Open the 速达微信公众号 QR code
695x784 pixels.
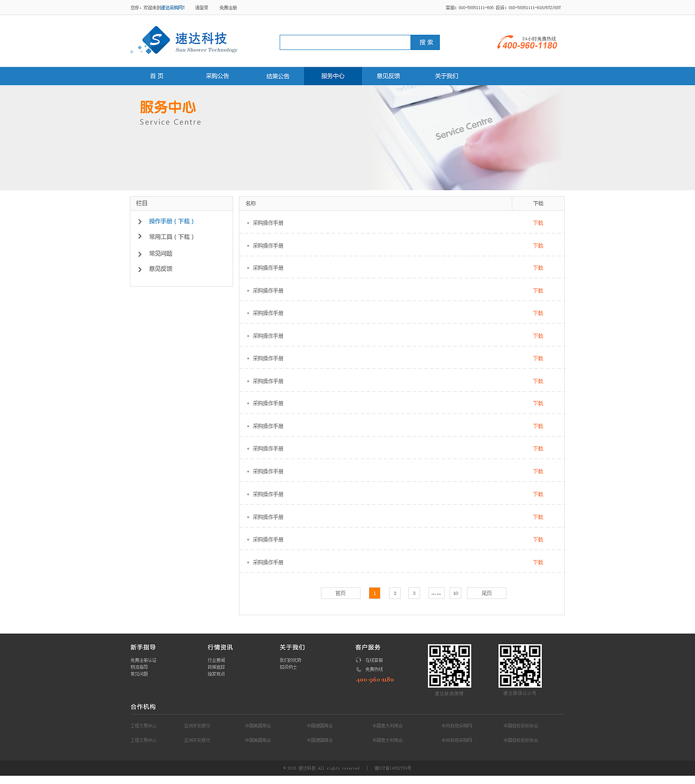click(520, 665)
